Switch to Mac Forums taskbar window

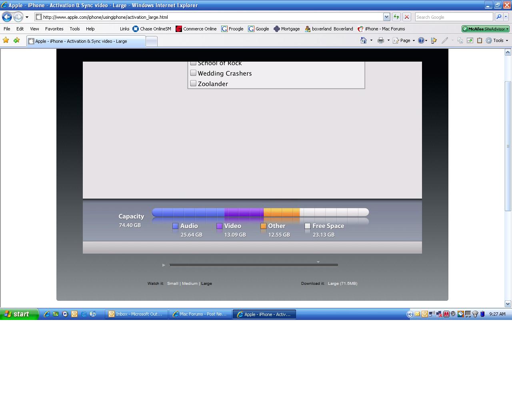tap(200, 314)
